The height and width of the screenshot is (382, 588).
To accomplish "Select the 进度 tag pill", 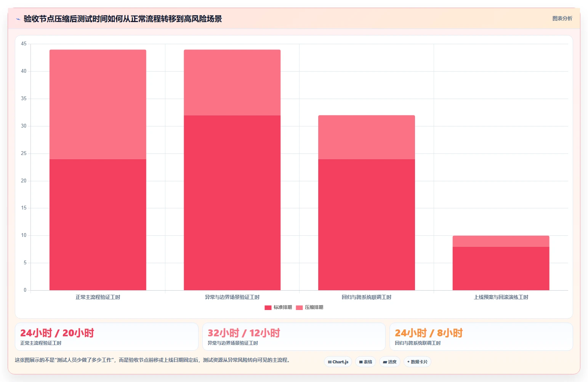I will tap(389, 362).
